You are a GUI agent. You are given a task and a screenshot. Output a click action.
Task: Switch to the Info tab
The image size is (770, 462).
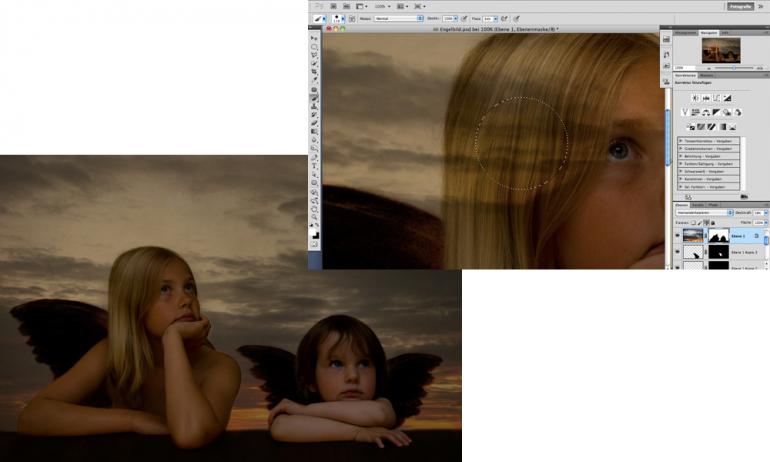tap(725, 33)
